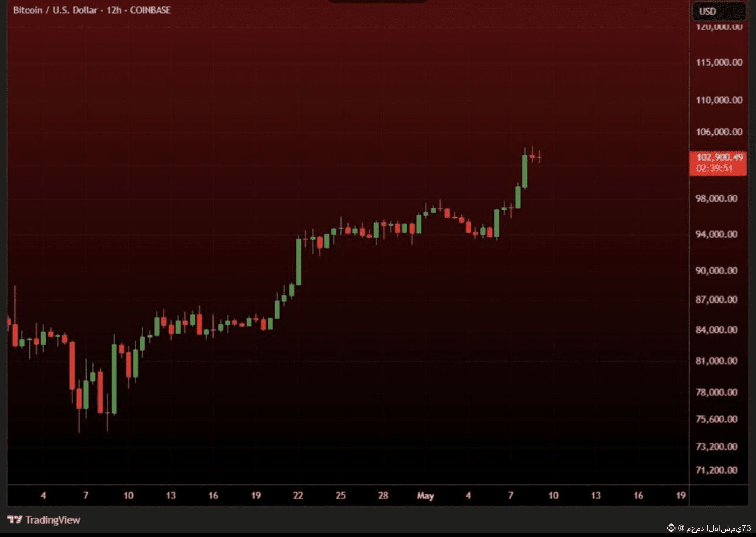
Task: Click the May label on time axis
Action: (425, 496)
